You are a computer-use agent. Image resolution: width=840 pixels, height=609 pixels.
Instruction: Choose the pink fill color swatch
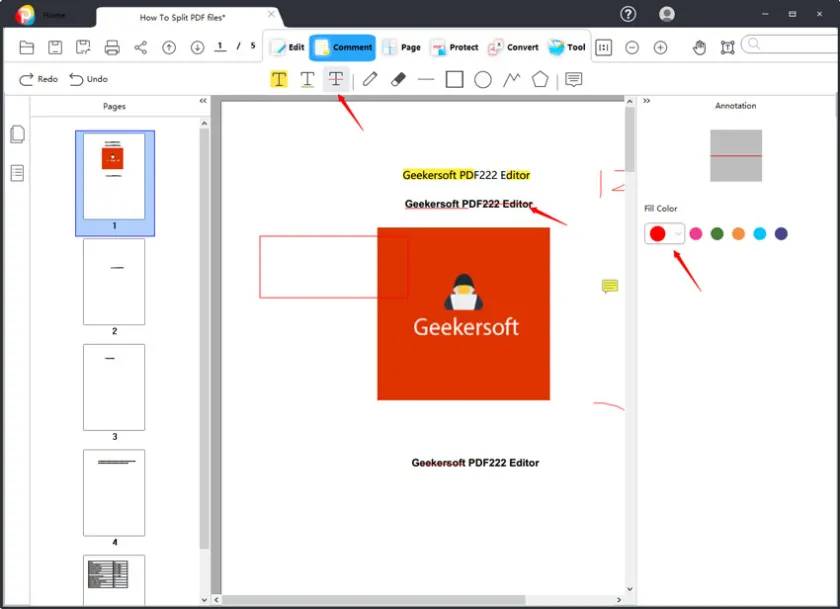(x=696, y=233)
